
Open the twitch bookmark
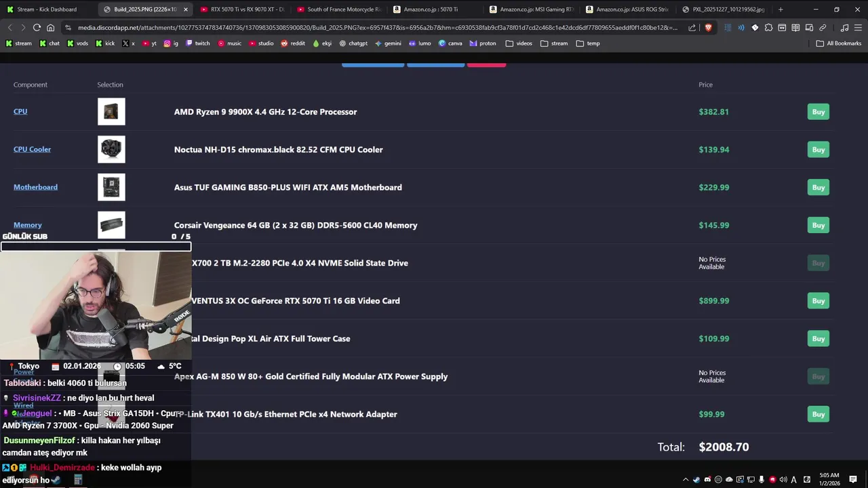pos(198,43)
